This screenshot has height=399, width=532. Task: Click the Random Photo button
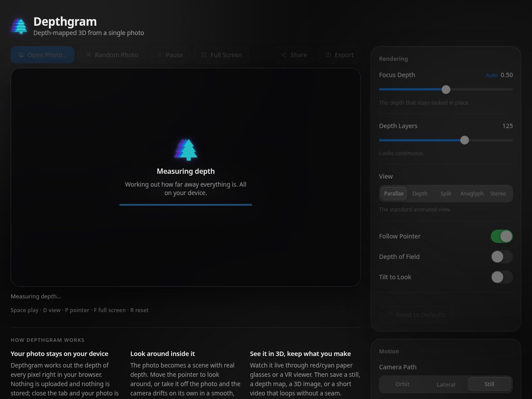click(112, 55)
